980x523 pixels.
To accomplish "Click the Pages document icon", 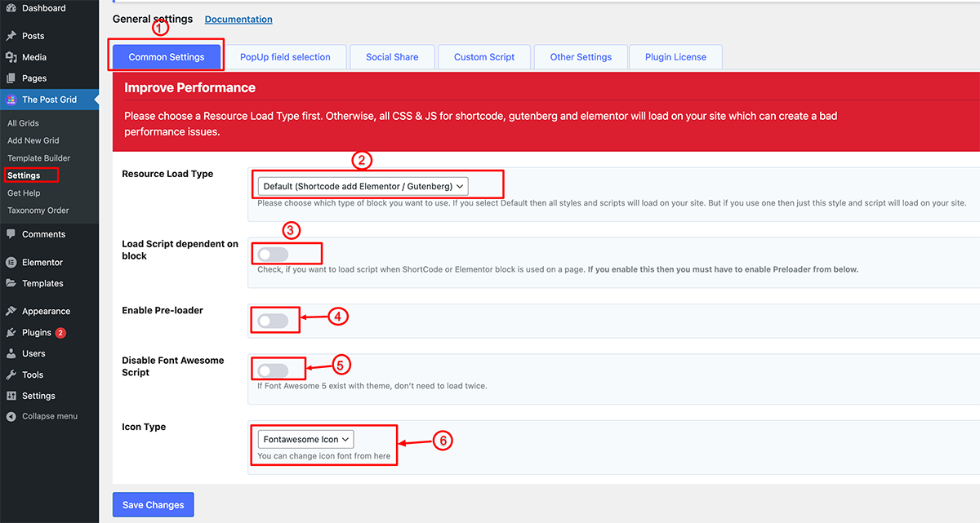I will pyautogui.click(x=11, y=78).
